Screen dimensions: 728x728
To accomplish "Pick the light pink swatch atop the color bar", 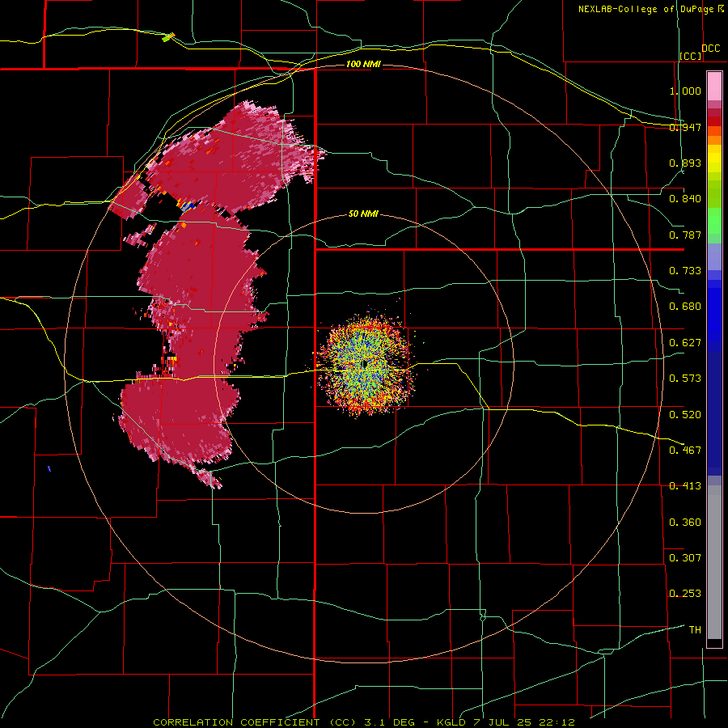I will coord(714,86).
